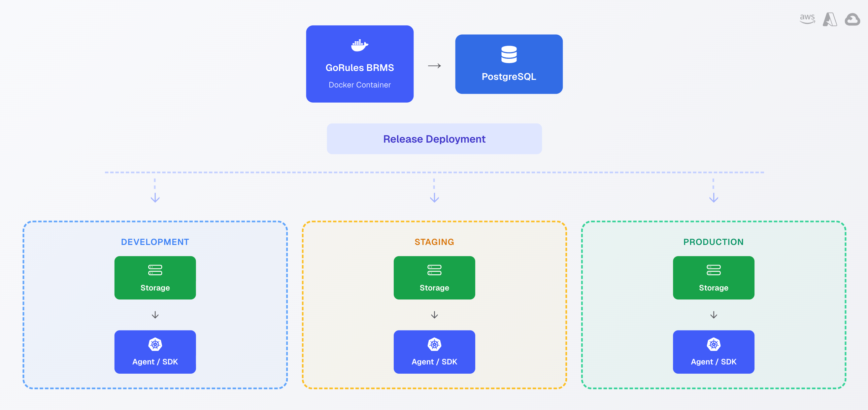Screen dimensions: 868x410
Task: Click the PRODUCTION heading text
Action: [713, 242]
